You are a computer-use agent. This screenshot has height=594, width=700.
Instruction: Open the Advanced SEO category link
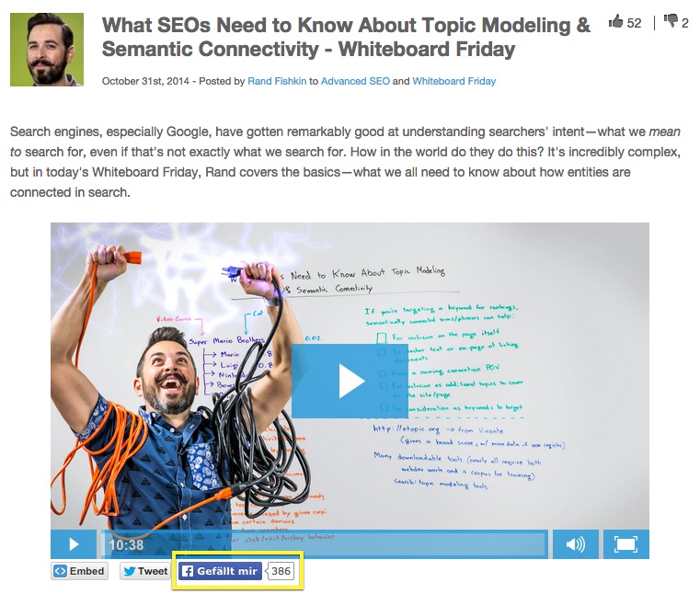click(x=355, y=81)
